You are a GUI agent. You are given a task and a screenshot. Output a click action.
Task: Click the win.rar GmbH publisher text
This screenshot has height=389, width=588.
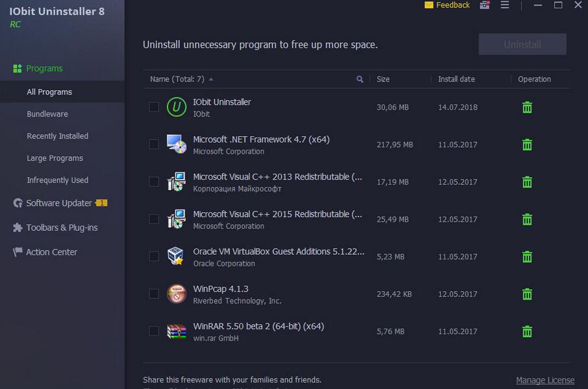point(215,338)
